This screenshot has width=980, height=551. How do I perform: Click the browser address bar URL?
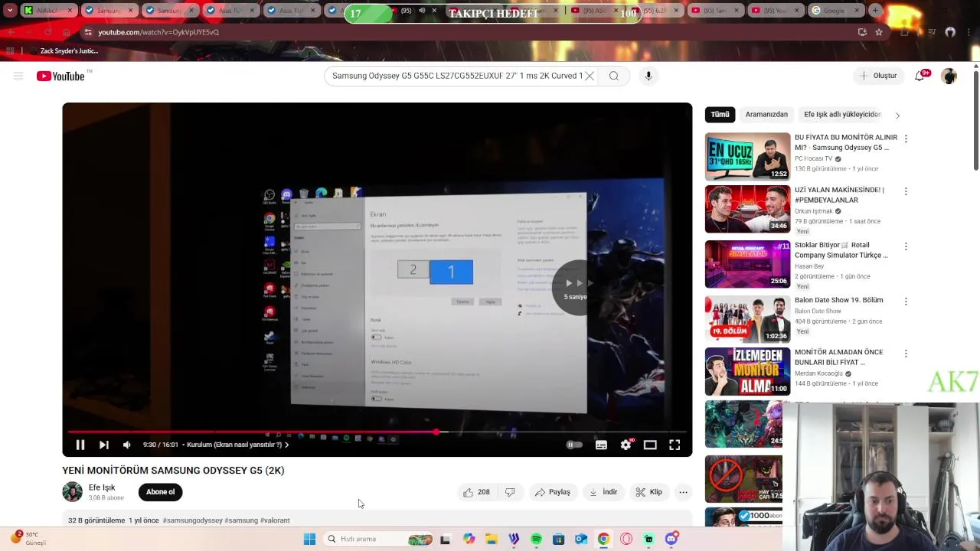coord(158,32)
